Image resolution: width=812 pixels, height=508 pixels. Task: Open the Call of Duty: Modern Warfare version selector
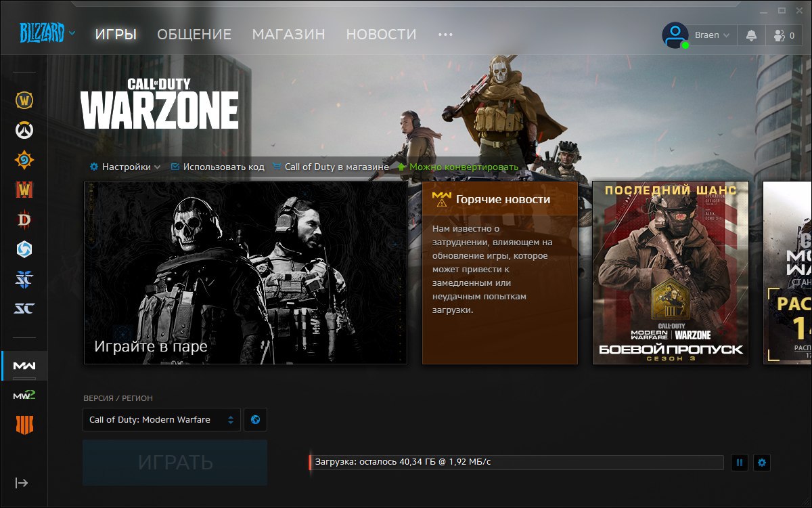tap(162, 419)
